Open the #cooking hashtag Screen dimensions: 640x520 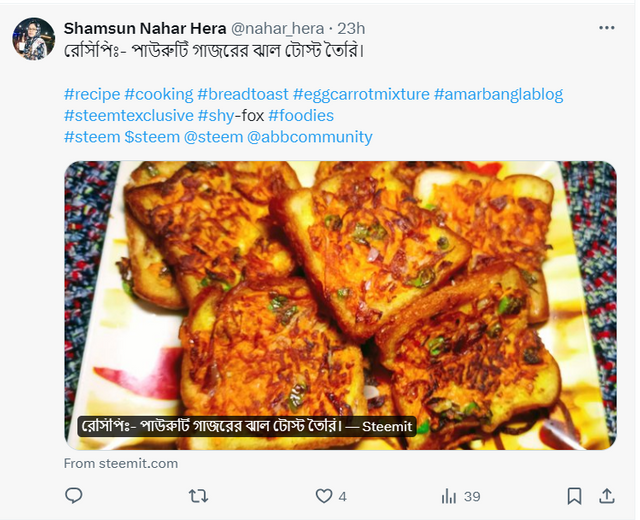[x=159, y=94]
